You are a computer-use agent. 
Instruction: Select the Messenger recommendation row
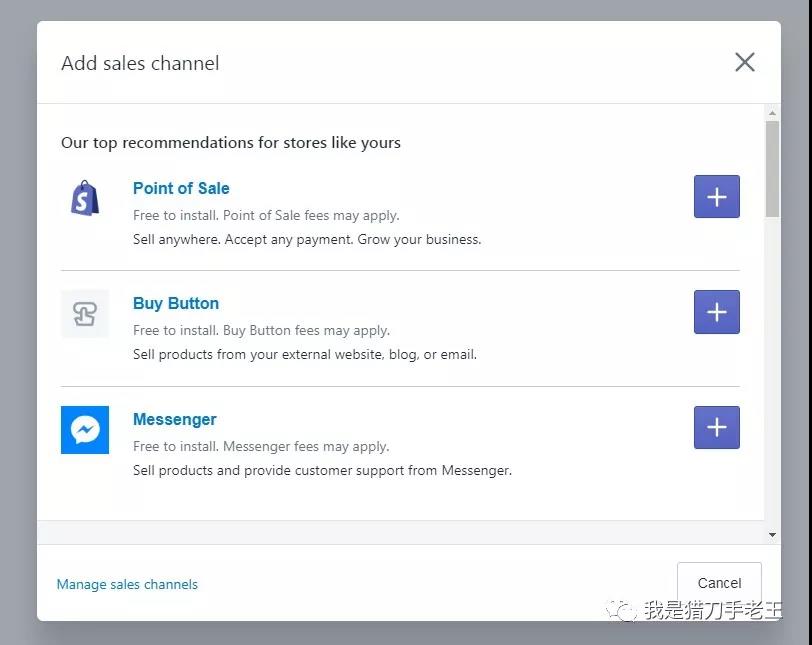click(400, 445)
